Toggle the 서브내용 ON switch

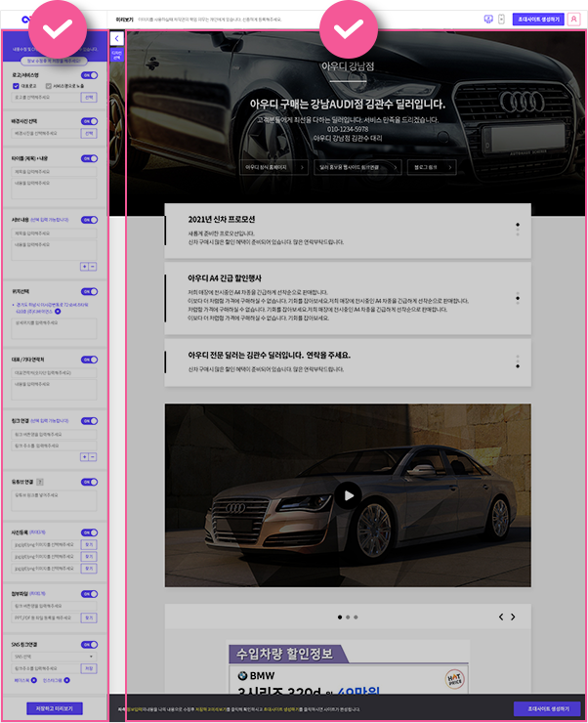click(x=90, y=220)
